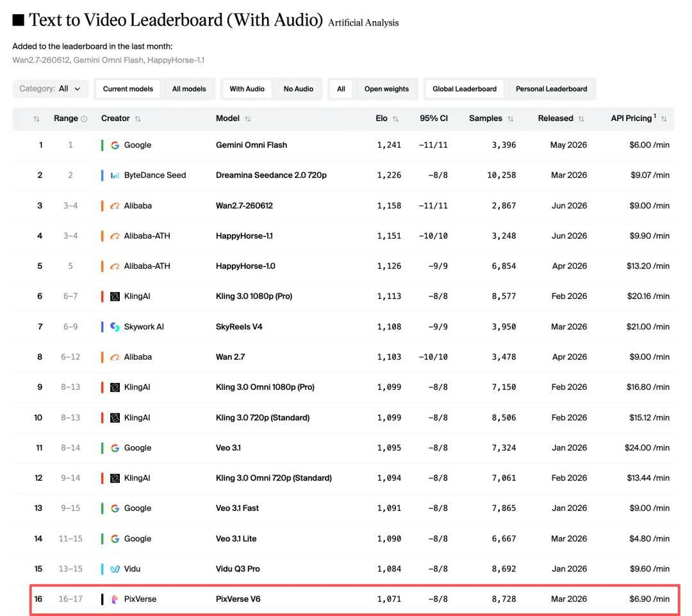This screenshot has width=692, height=616.
Task: Click the Released column header
Action: [x=555, y=118]
